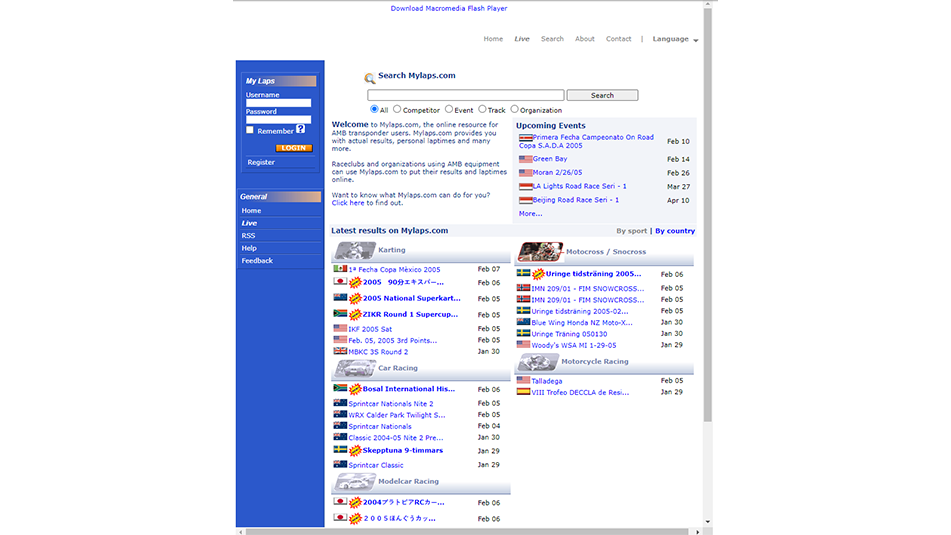This screenshot has height=535, width=951.
Task: Open the Language dropdown
Action: tap(675, 39)
